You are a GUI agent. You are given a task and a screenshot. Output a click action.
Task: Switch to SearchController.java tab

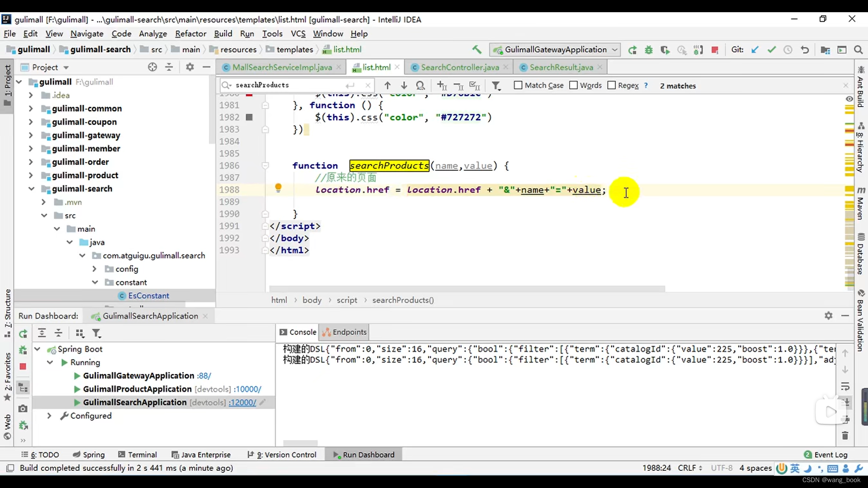460,67
